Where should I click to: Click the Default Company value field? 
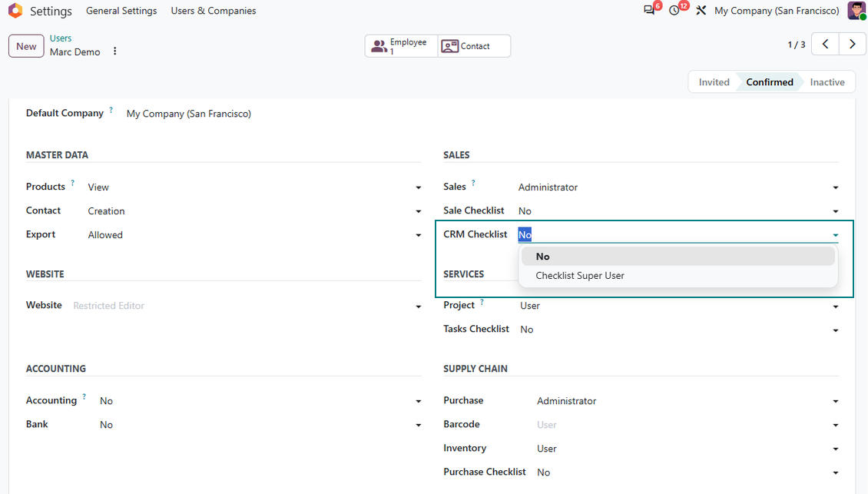189,114
